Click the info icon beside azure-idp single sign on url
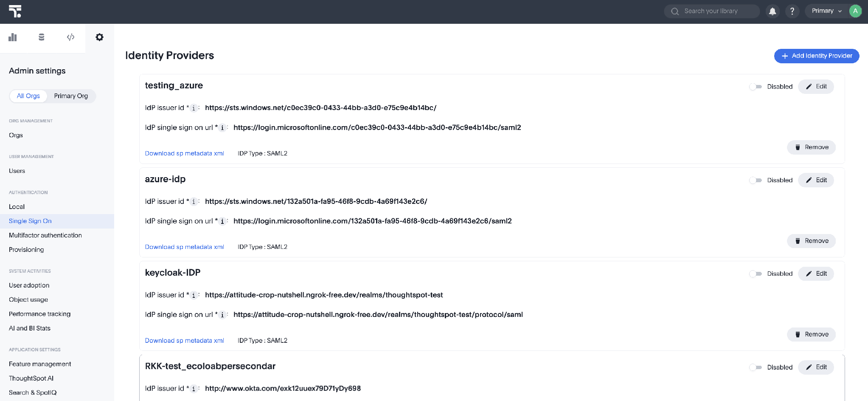This screenshot has width=868, height=401. (x=222, y=221)
